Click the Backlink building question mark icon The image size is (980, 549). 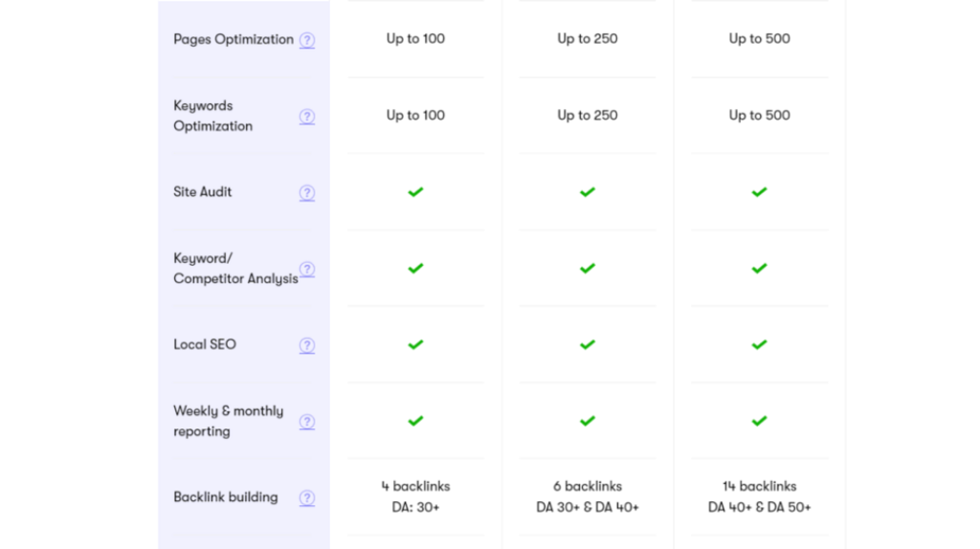coord(307,497)
